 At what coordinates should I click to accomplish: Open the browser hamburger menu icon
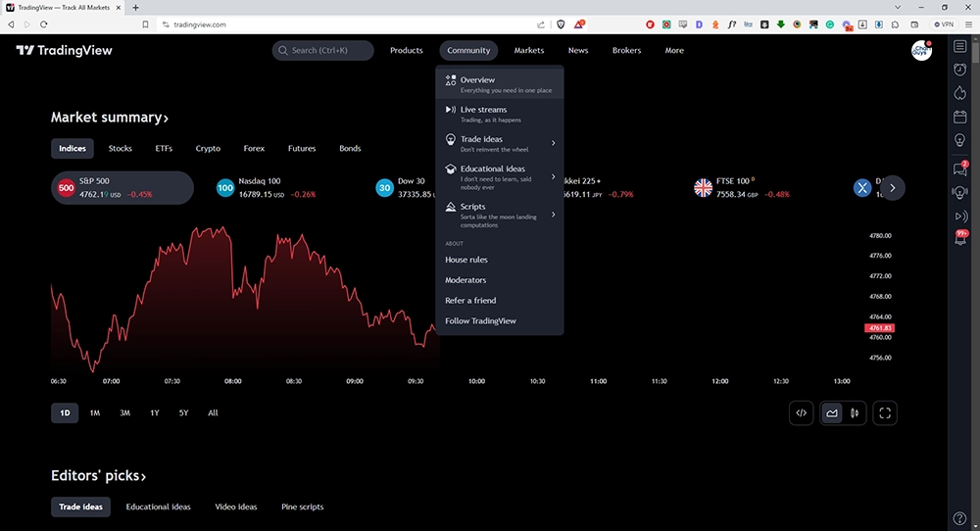[x=968, y=24]
